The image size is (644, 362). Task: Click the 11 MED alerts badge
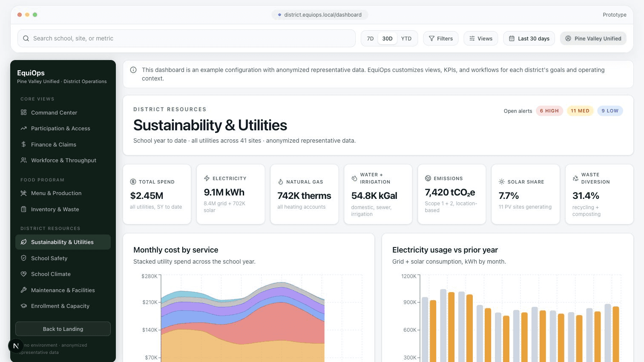(x=580, y=111)
